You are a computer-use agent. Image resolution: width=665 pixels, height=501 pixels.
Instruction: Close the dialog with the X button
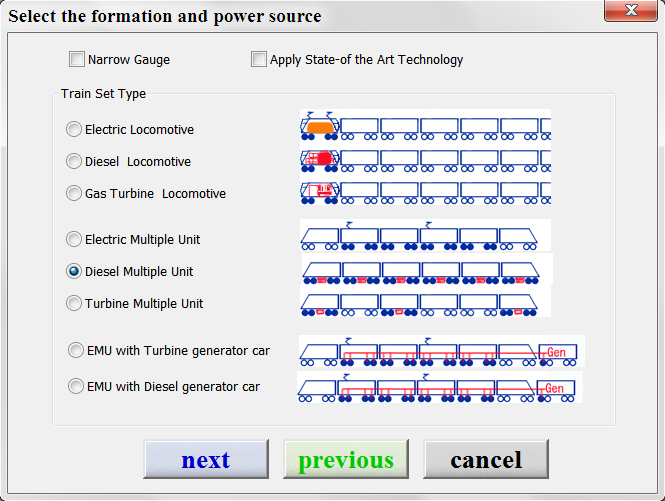[631, 10]
